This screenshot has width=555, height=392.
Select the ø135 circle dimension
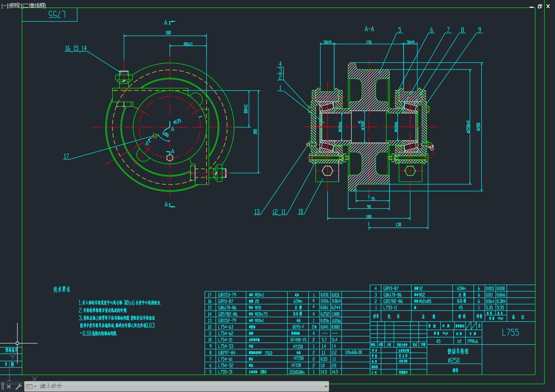click(177, 122)
